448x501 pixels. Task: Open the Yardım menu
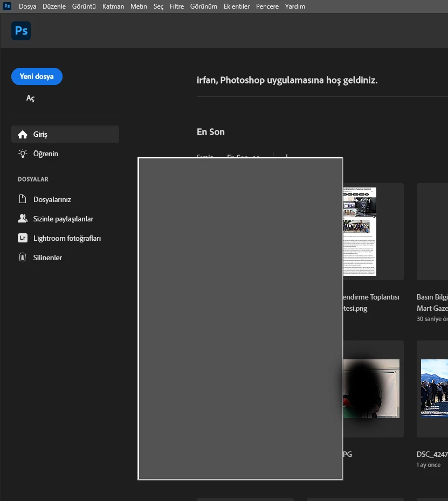click(295, 6)
